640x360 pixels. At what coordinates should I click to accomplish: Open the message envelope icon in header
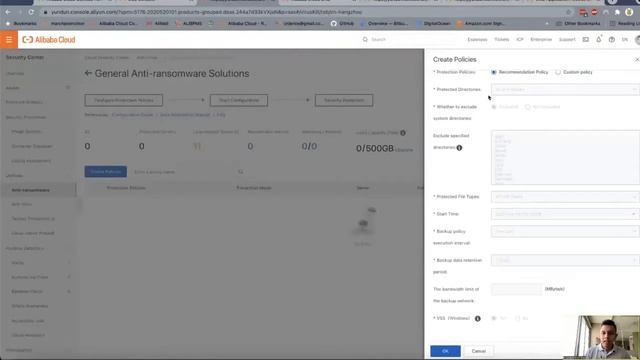coord(585,40)
